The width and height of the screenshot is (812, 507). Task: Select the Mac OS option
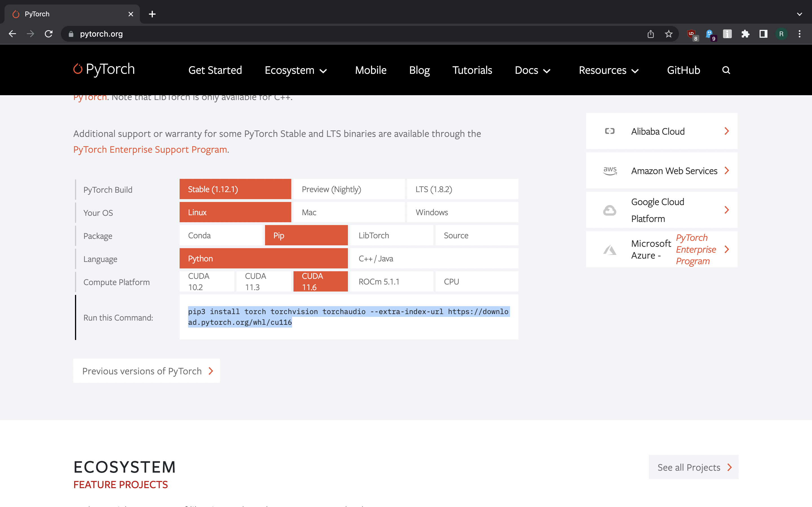349,212
